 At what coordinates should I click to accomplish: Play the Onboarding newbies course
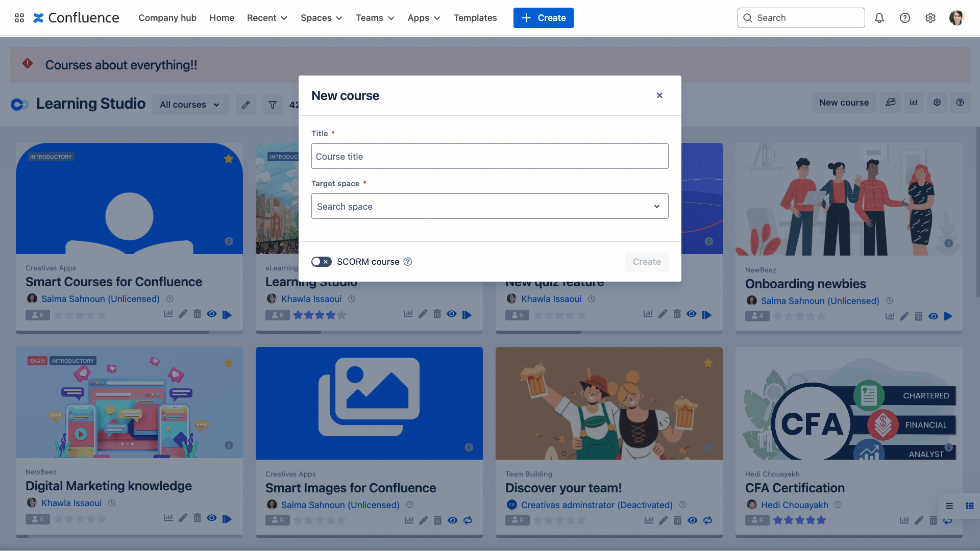point(948,316)
